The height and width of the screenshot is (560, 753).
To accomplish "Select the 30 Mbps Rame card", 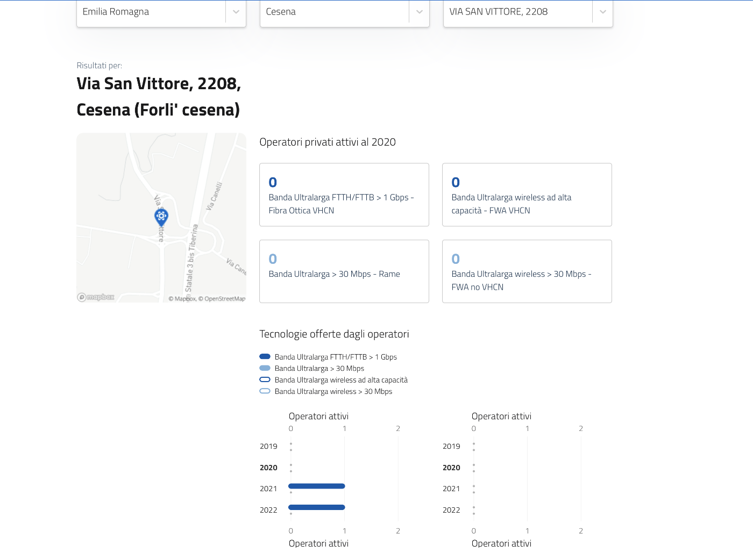I will tap(344, 271).
